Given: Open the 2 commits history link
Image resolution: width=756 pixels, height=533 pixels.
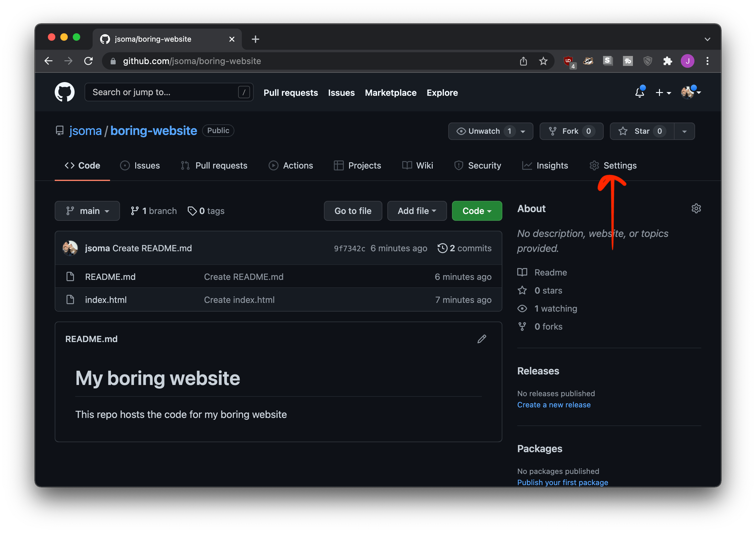Looking at the screenshot, I should coord(464,248).
